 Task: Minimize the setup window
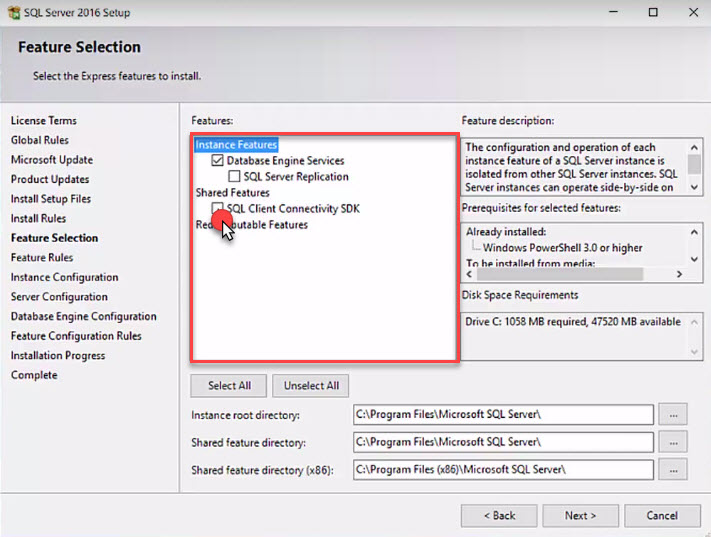(613, 12)
